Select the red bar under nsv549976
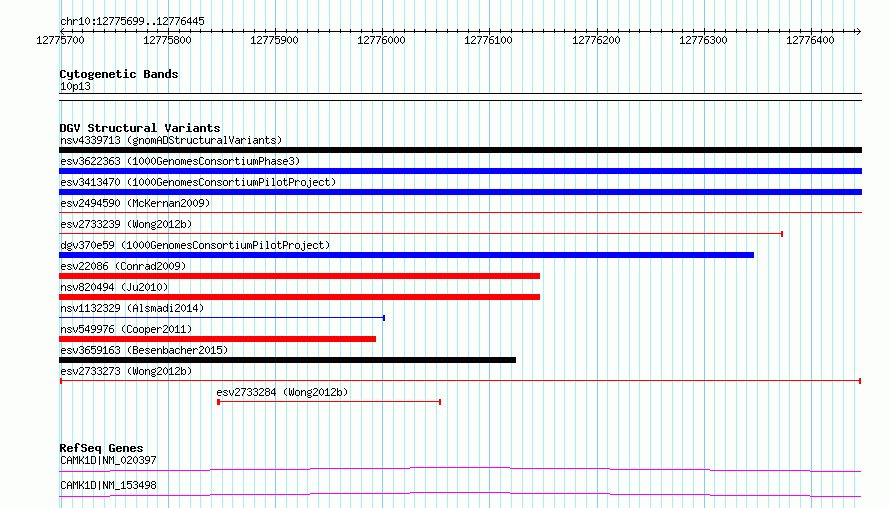 [x=217, y=339]
